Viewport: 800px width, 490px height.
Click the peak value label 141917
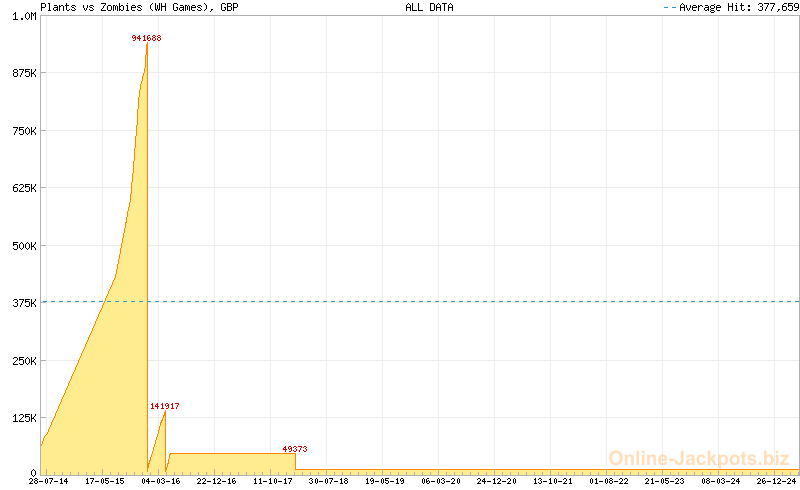[x=164, y=406]
